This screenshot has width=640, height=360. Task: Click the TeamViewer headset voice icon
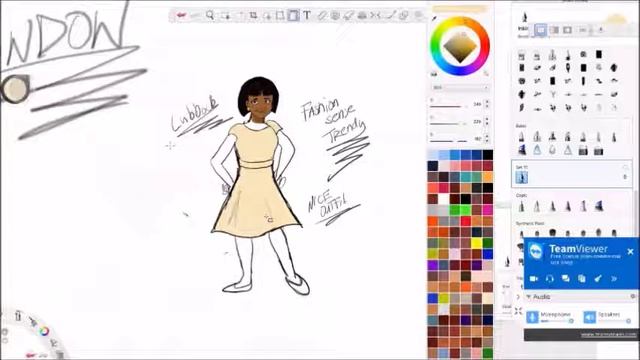pyautogui.click(x=549, y=279)
